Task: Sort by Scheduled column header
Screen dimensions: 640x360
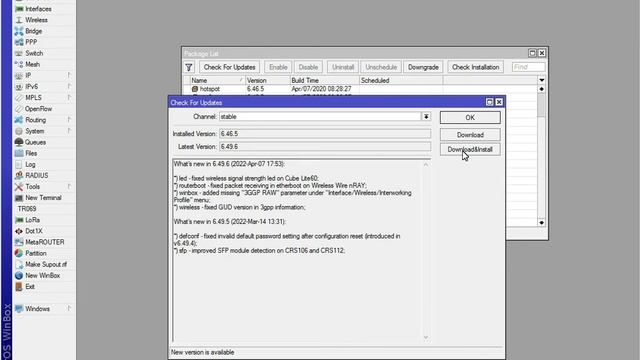Action: tap(401, 80)
